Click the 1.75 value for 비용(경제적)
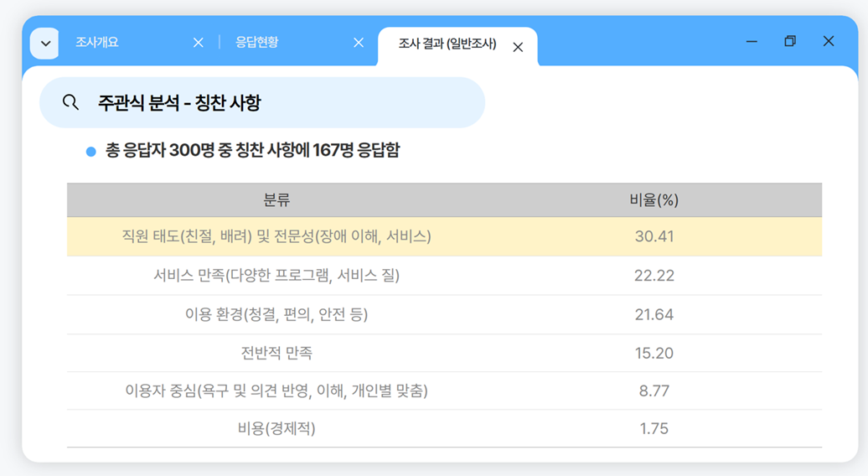This screenshot has width=868, height=476. click(654, 428)
